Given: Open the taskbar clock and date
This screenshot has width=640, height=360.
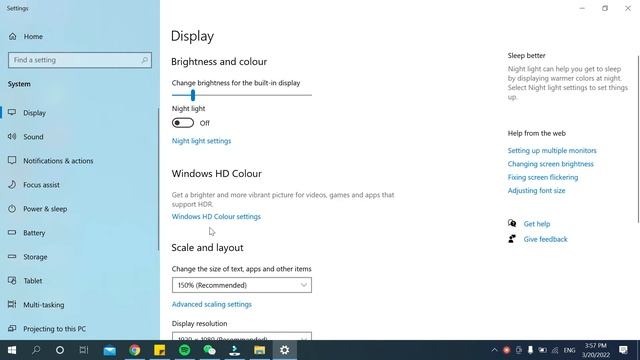Looking at the screenshot, I should pyautogui.click(x=596, y=350).
